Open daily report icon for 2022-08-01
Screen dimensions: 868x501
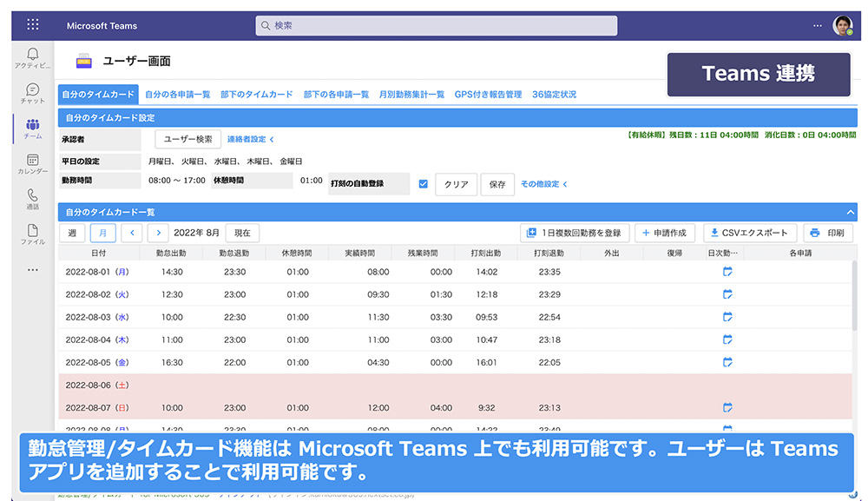pos(727,271)
